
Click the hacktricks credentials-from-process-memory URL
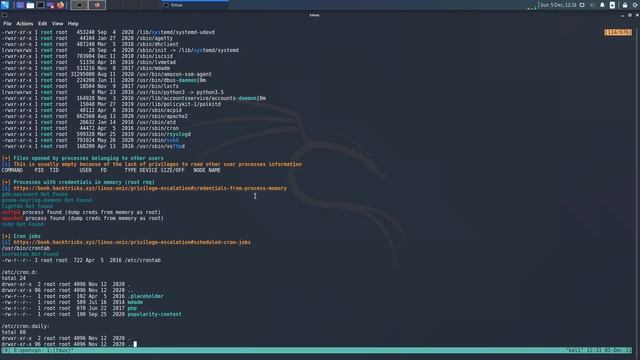click(x=150, y=188)
